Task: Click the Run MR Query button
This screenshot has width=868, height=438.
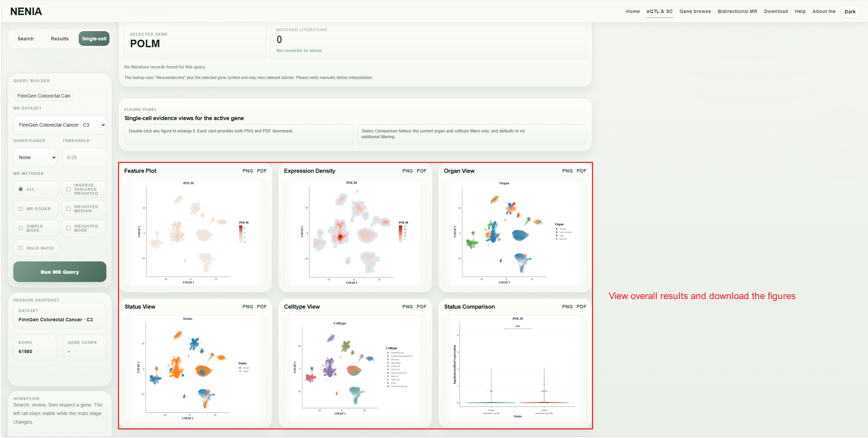Action: click(x=60, y=272)
